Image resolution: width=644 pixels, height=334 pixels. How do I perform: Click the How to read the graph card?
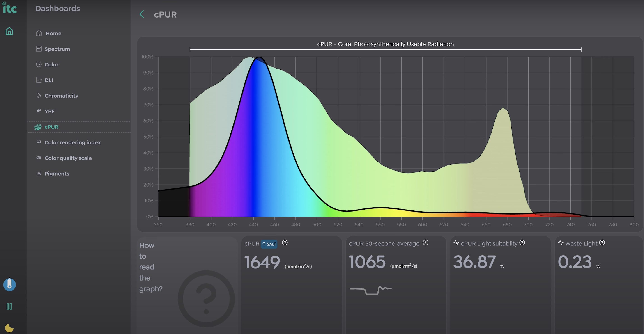[187, 285]
